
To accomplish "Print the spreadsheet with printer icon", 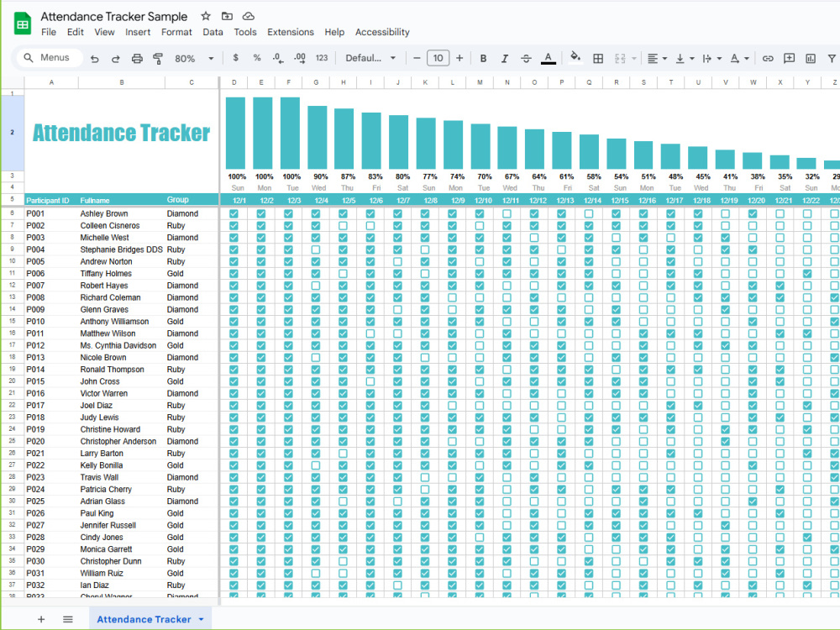I will point(137,59).
